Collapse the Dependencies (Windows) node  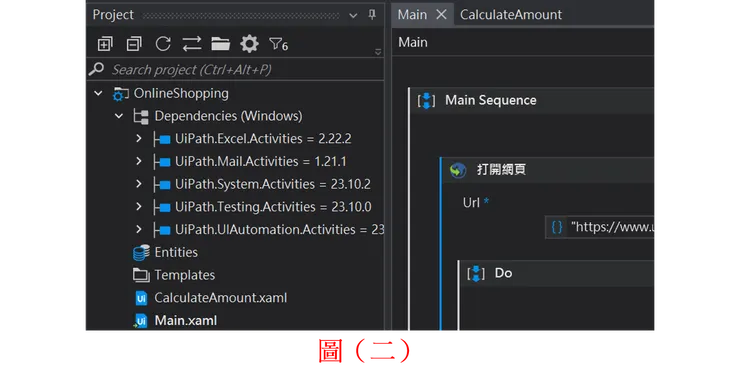119,116
